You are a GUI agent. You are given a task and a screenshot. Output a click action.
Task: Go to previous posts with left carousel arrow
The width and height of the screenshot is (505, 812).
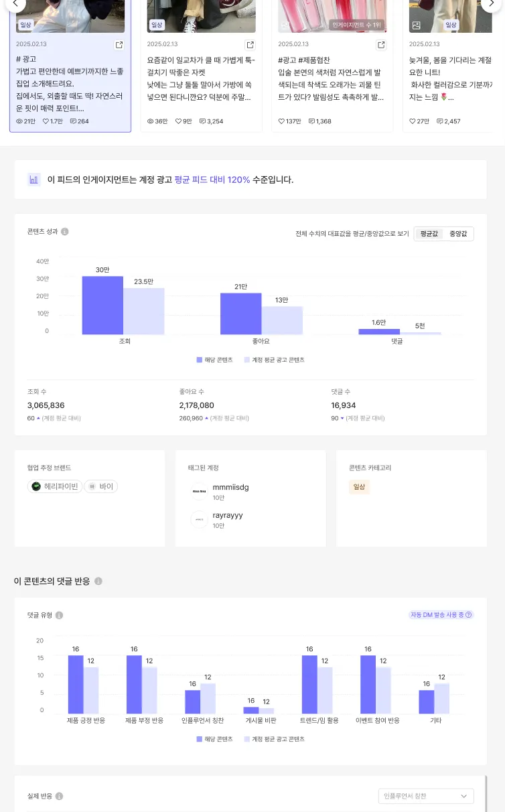click(x=15, y=4)
